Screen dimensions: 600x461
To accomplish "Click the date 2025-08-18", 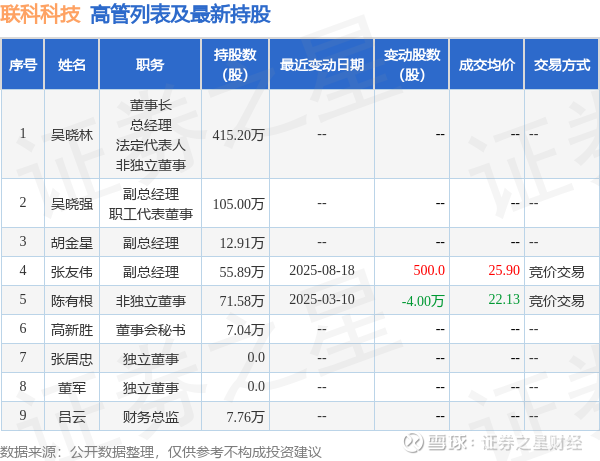I will coord(322,270).
